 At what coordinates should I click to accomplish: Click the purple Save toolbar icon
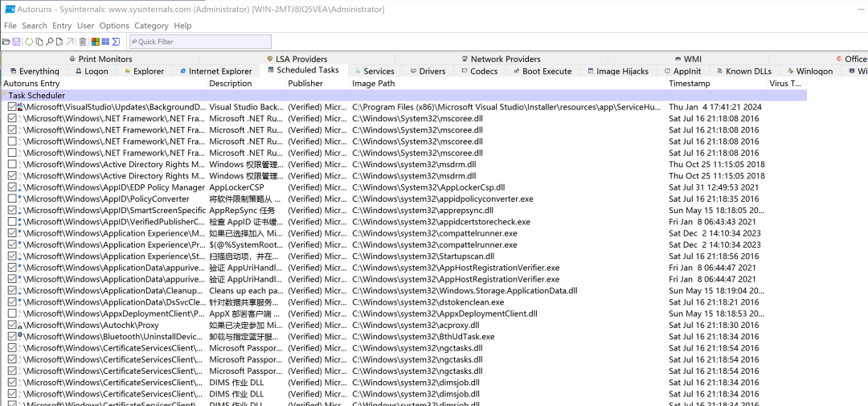click(17, 42)
